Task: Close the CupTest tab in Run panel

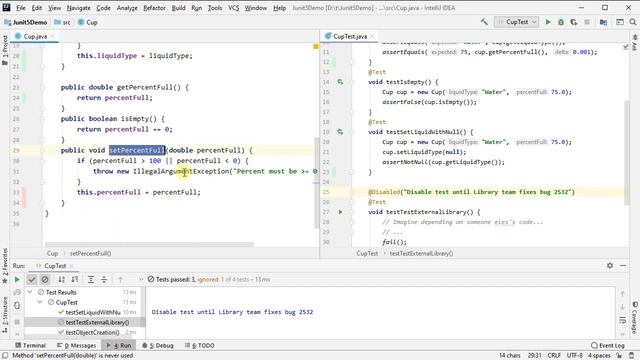Action: point(71,266)
